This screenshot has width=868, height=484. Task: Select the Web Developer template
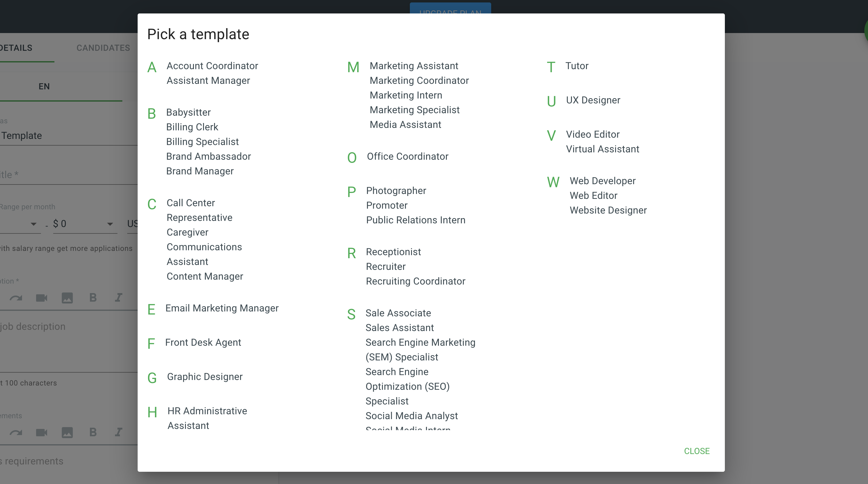(602, 181)
